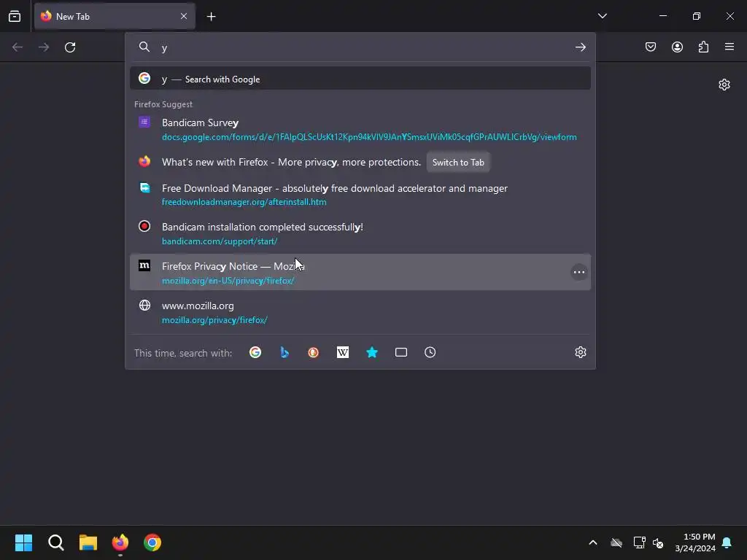
Task: Search this time with Wikipedia
Action: point(343,352)
